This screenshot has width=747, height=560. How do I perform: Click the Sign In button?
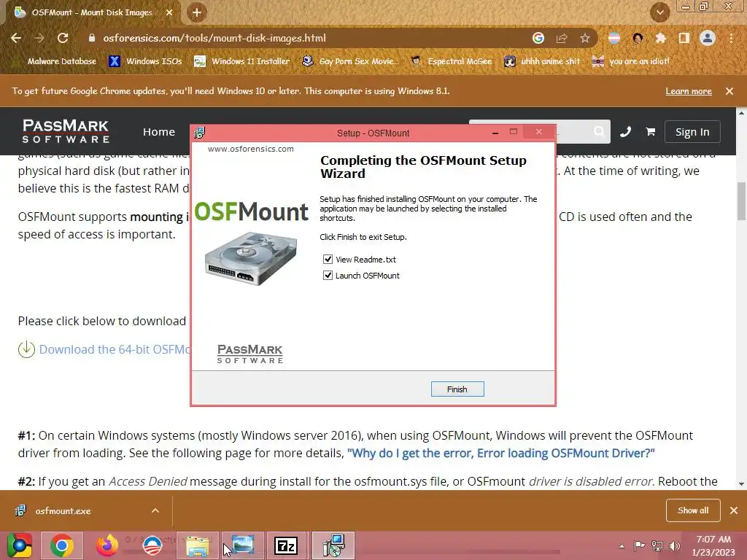coord(692,132)
